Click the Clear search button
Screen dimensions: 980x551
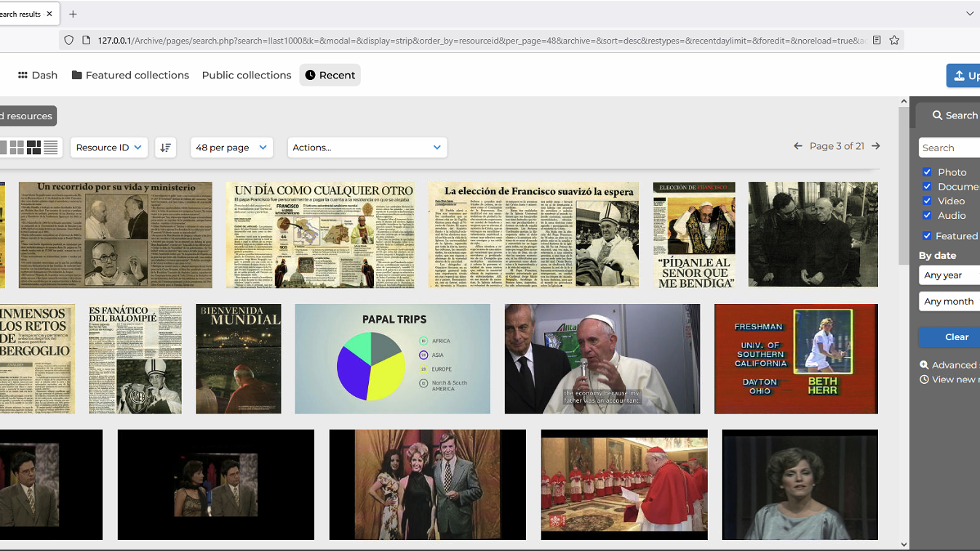(x=956, y=337)
